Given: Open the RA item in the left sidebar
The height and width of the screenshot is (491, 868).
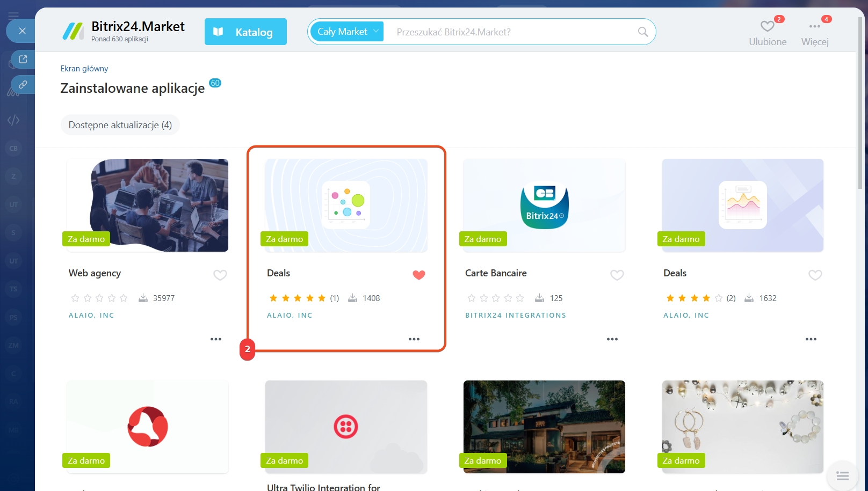Looking at the screenshot, I should (13, 401).
